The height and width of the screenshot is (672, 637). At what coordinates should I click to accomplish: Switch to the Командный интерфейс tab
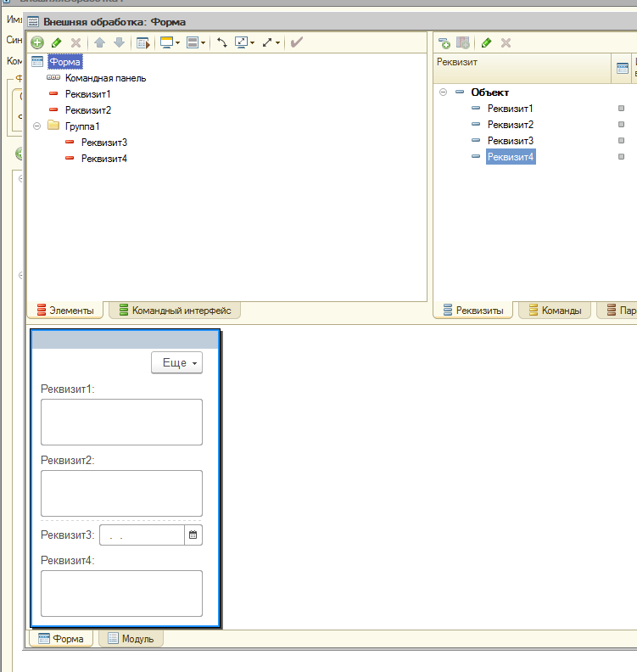click(175, 311)
